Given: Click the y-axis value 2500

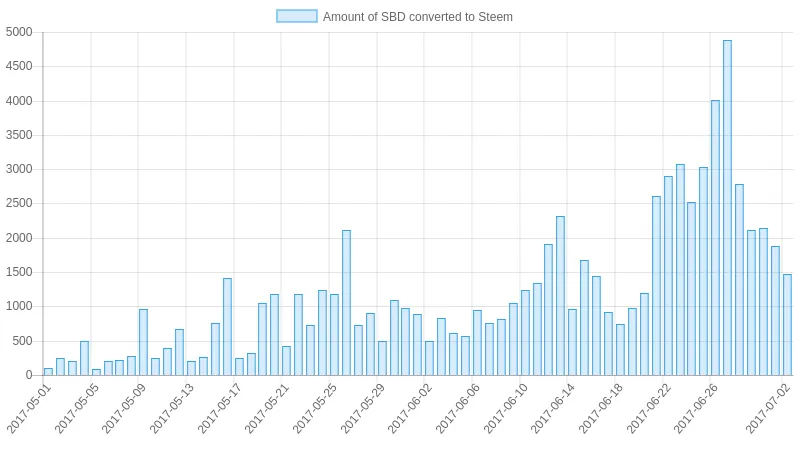Looking at the screenshot, I should [x=19, y=204].
